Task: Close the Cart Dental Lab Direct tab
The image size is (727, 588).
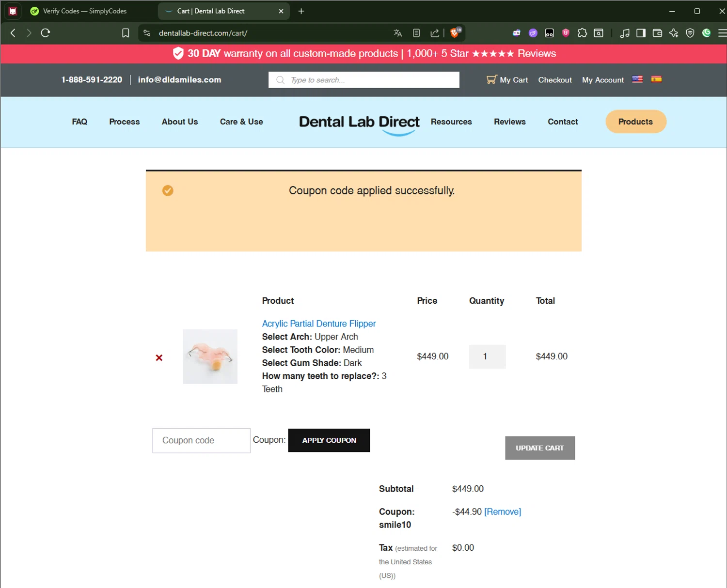Action: tap(281, 11)
